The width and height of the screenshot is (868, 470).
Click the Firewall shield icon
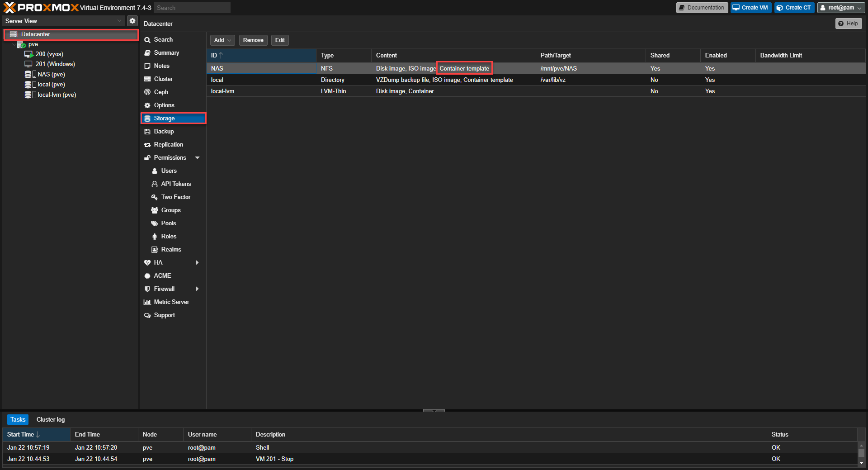pyautogui.click(x=147, y=289)
